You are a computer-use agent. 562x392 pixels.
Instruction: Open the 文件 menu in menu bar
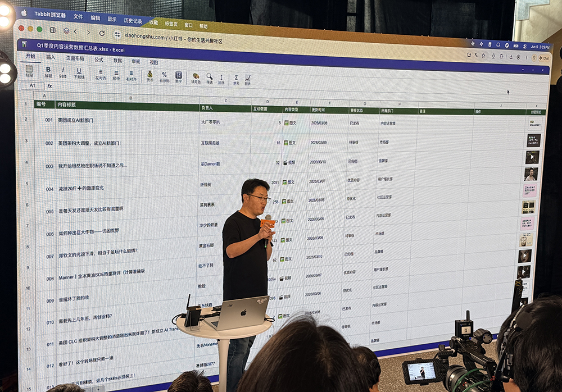(x=78, y=16)
